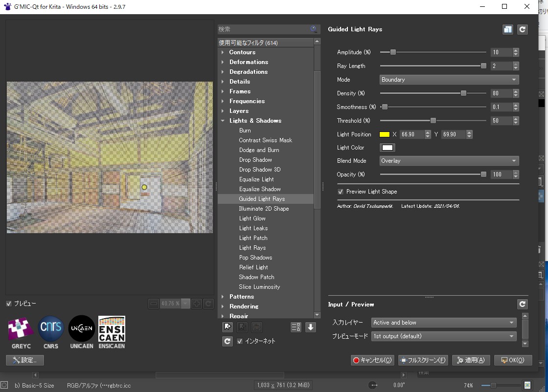The width and height of the screenshot is (548, 392).
Task: Expand the Frequencies category
Action: click(223, 101)
